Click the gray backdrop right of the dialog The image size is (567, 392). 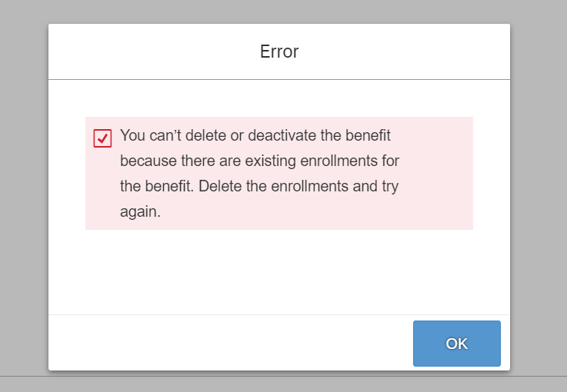(539, 195)
